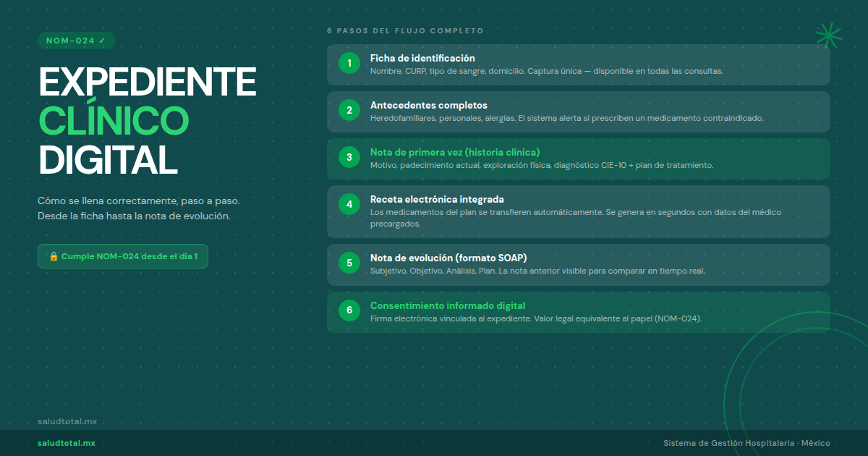Click the gray saludtotal.mx watermark text

(x=67, y=421)
